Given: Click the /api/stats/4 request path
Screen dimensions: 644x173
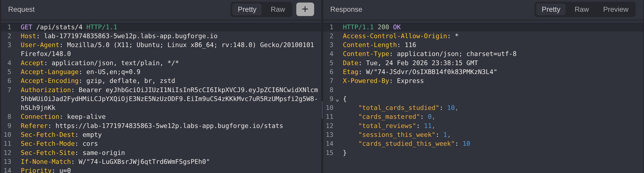Looking at the screenshot, I should (x=59, y=27).
